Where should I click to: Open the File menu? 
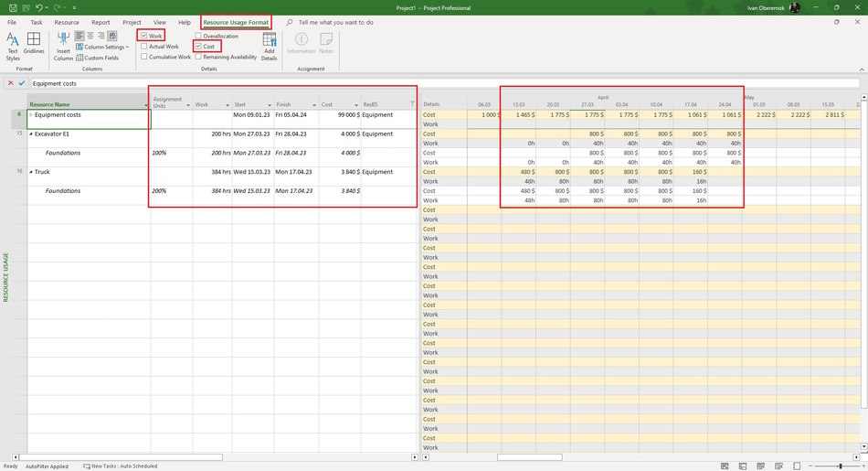coord(12,22)
